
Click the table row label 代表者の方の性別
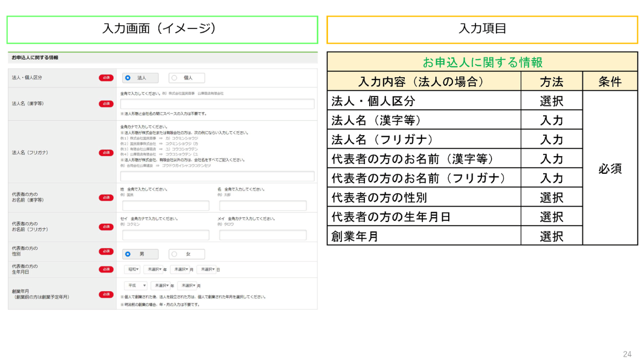[x=379, y=197]
